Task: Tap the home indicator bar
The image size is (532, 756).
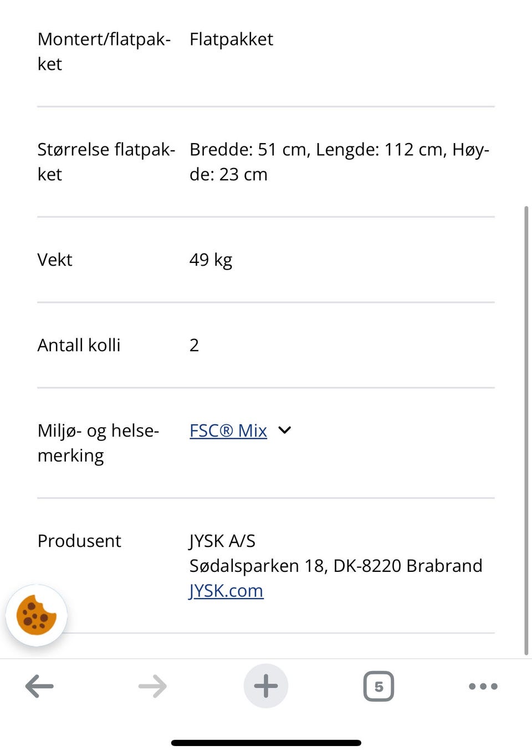Action: point(266,743)
